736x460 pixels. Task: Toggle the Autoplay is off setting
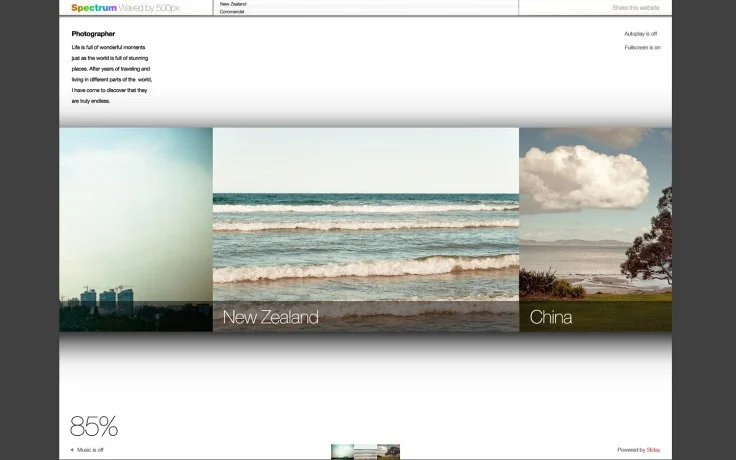pyautogui.click(x=640, y=34)
